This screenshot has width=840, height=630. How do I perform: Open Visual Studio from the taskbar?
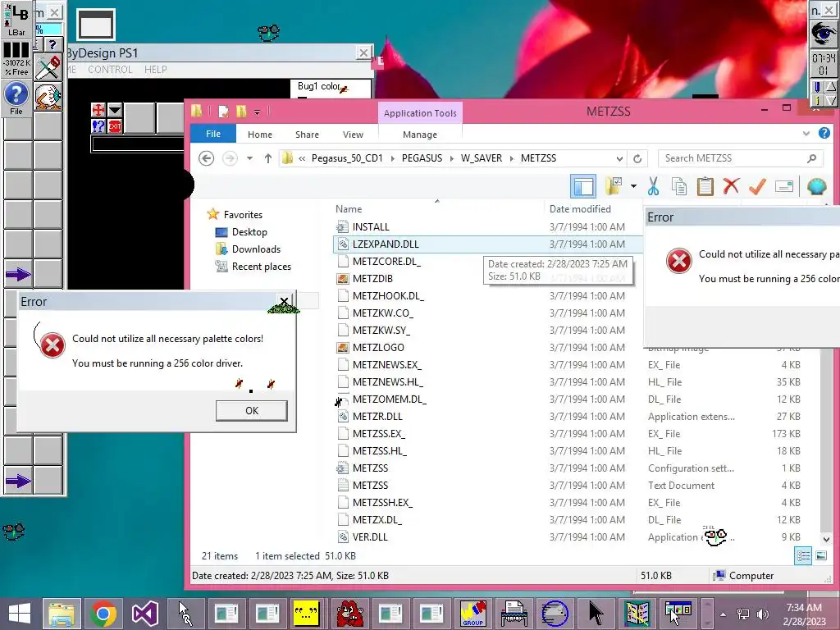point(144,614)
